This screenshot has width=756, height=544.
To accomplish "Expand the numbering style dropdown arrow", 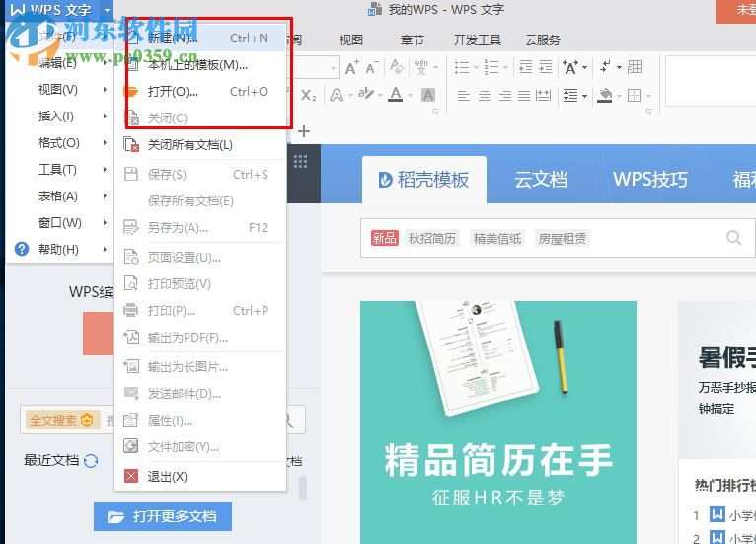I will (x=505, y=67).
